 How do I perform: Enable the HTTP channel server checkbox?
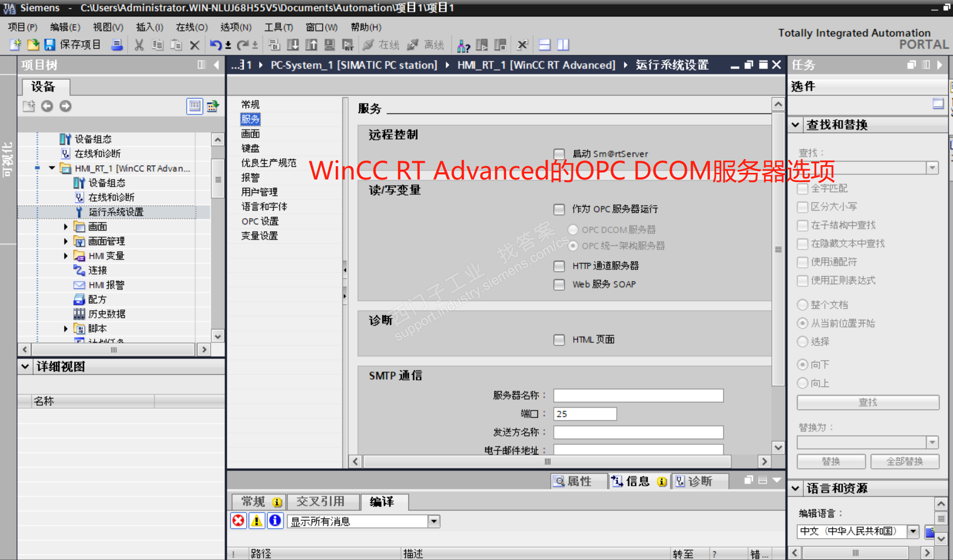(559, 266)
